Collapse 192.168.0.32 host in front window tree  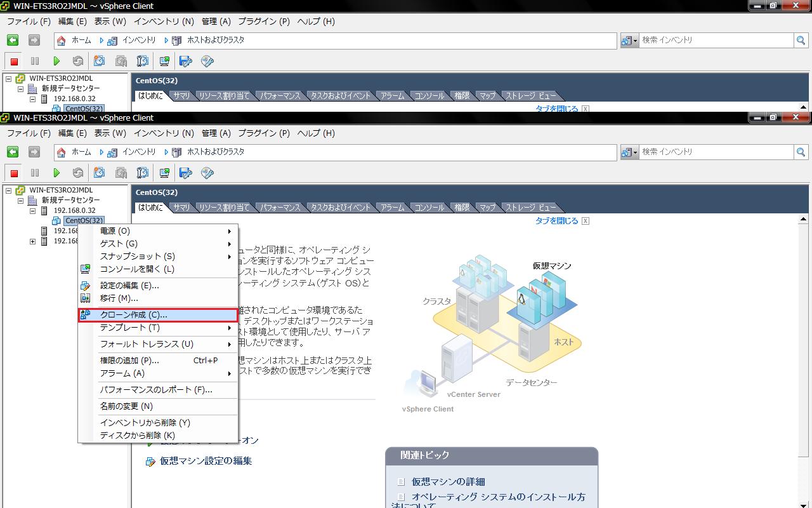coord(32,211)
